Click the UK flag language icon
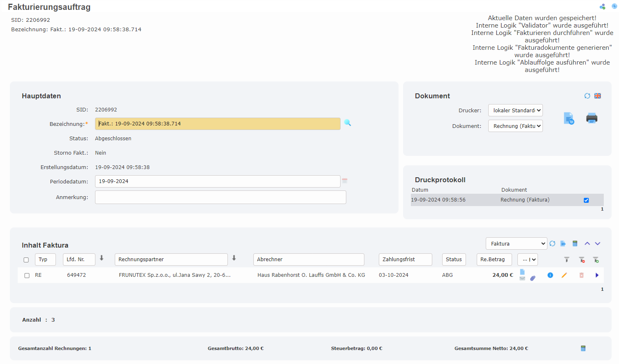Screen dimensions: 619x364 click(x=598, y=96)
